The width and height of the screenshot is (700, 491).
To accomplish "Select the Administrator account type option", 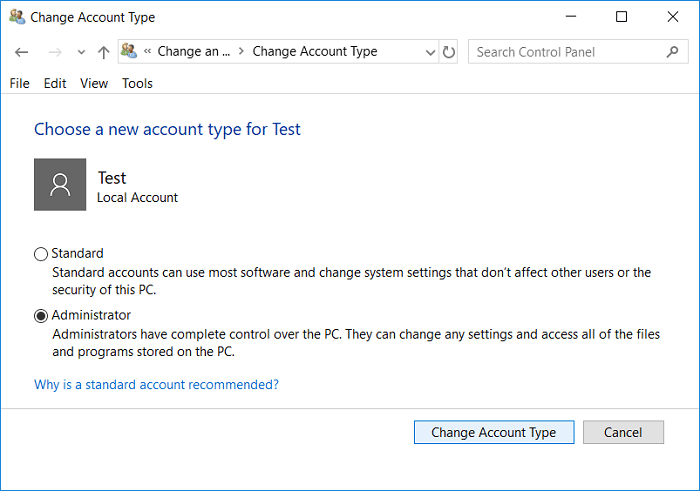I will (41, 316).
